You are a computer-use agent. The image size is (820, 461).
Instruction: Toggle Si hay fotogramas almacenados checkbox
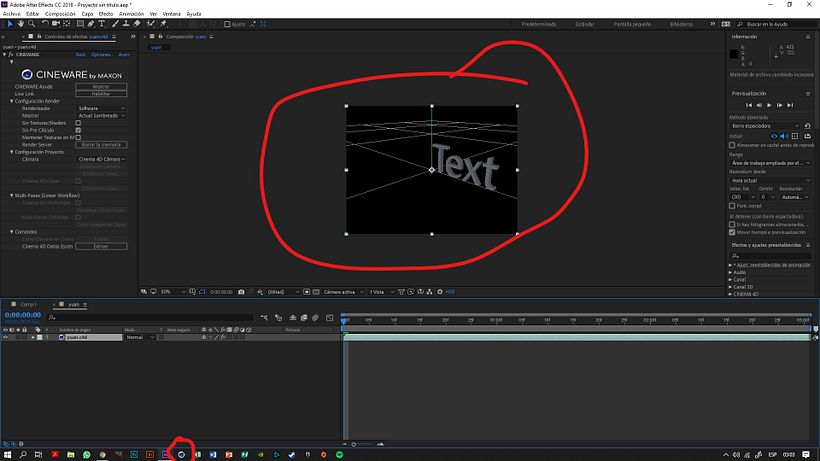tap(732, 224)
